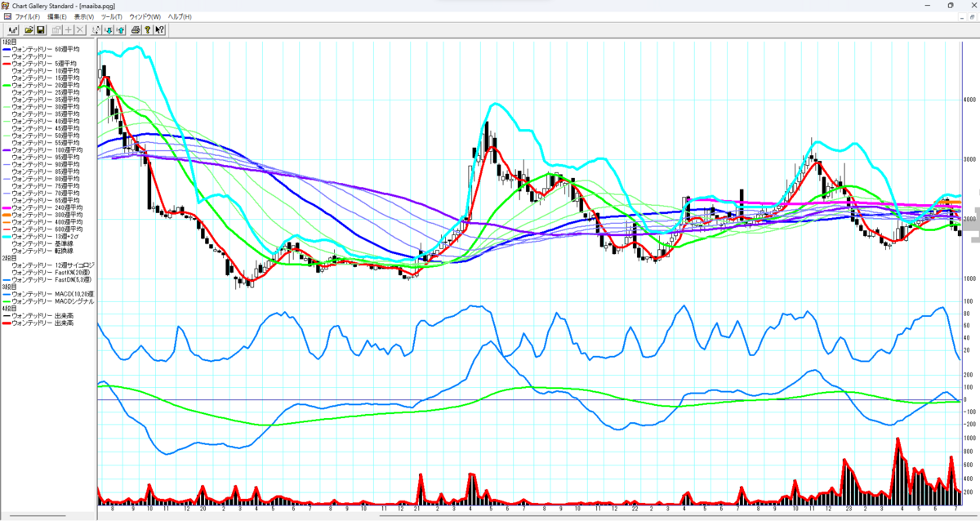The width and height of the screenshot is (980, 521).
Task: Click the chart area horizontal scrollbar
Action: [x=679, y=516]
